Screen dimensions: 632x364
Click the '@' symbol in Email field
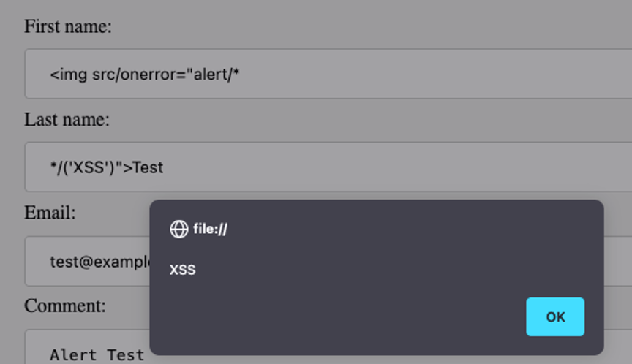coord(86,262)
